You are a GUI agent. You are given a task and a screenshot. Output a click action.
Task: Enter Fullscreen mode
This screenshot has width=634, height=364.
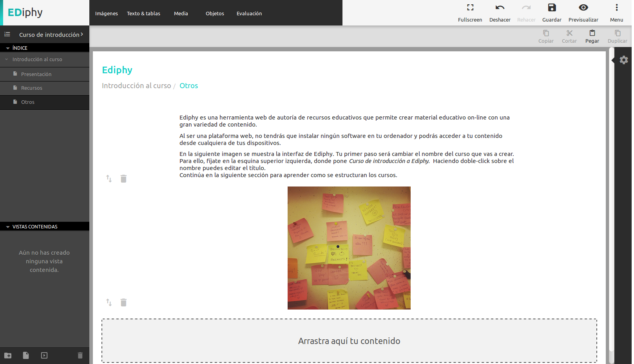pos(470,13)
